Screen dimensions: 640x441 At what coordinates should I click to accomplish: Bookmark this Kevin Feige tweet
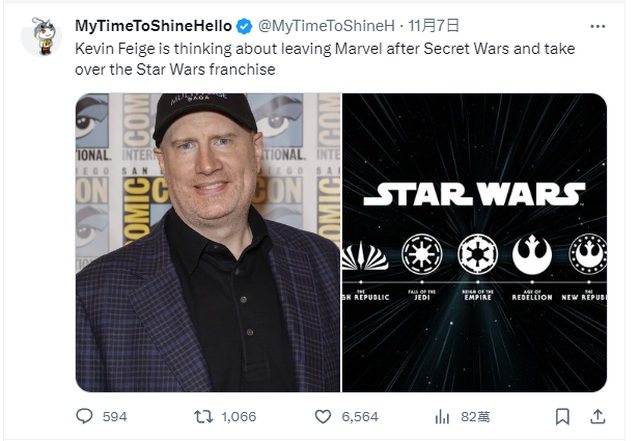(563, 416)
